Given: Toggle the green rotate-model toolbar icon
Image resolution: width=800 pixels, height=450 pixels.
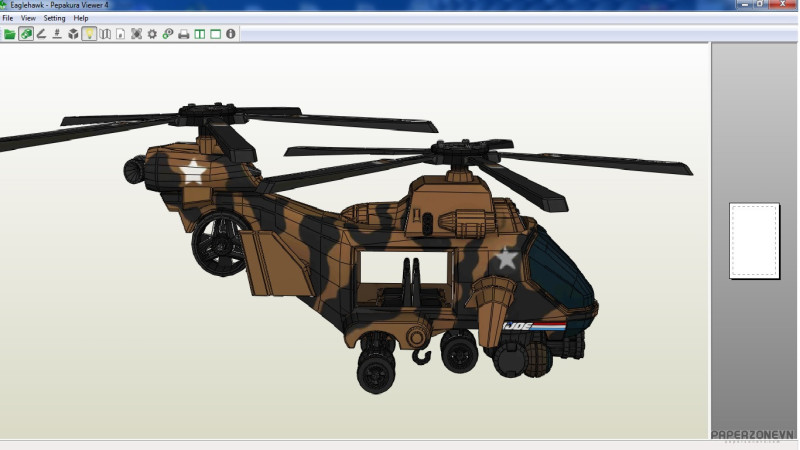Looking at the screenshot, I should (26, 34).
